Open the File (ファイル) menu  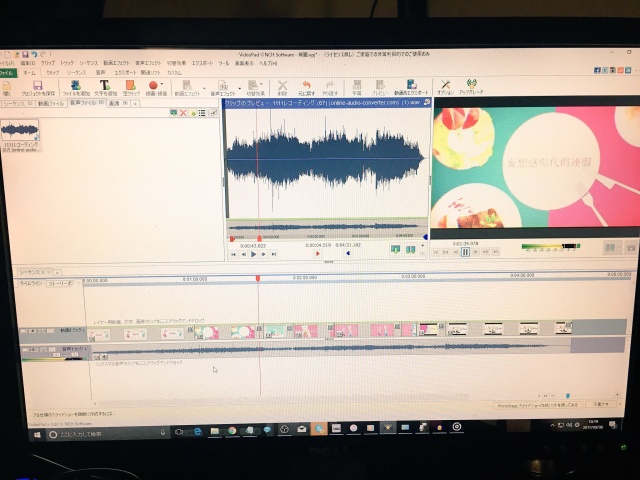[x=7, y=64]
